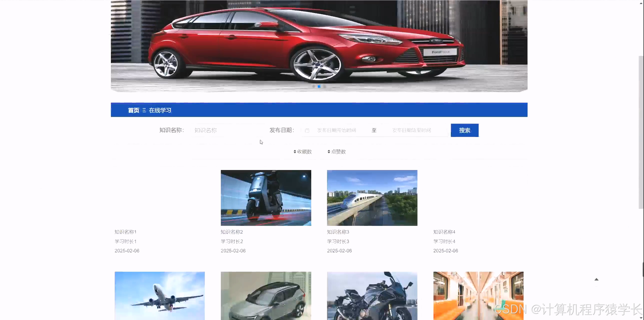The image size is (644, 320).
Task: Click the scrollbar up arrow
Action: click(x=641, y=3)
